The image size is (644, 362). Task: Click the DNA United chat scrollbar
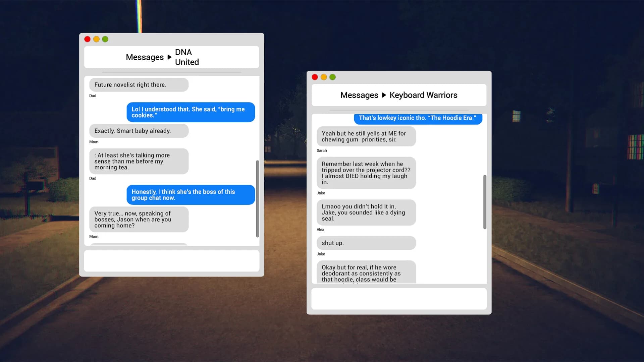[x=258, y=199]
